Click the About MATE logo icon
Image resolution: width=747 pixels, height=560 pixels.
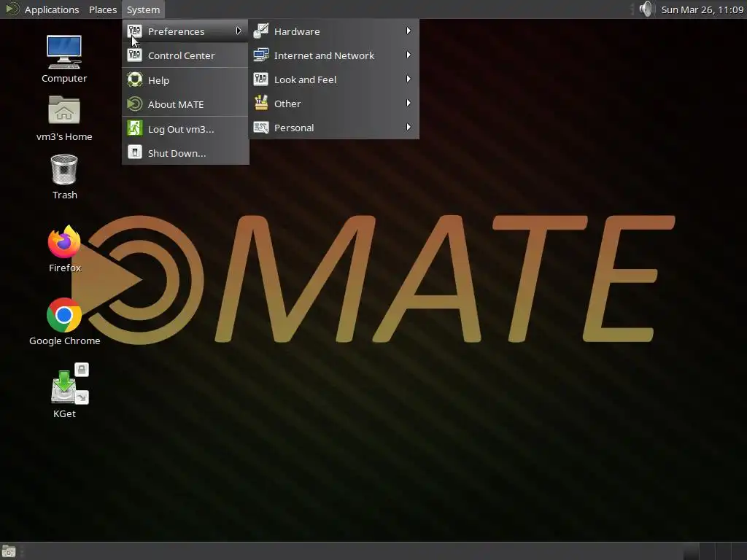pyautogui.click(x=135, y=104)
